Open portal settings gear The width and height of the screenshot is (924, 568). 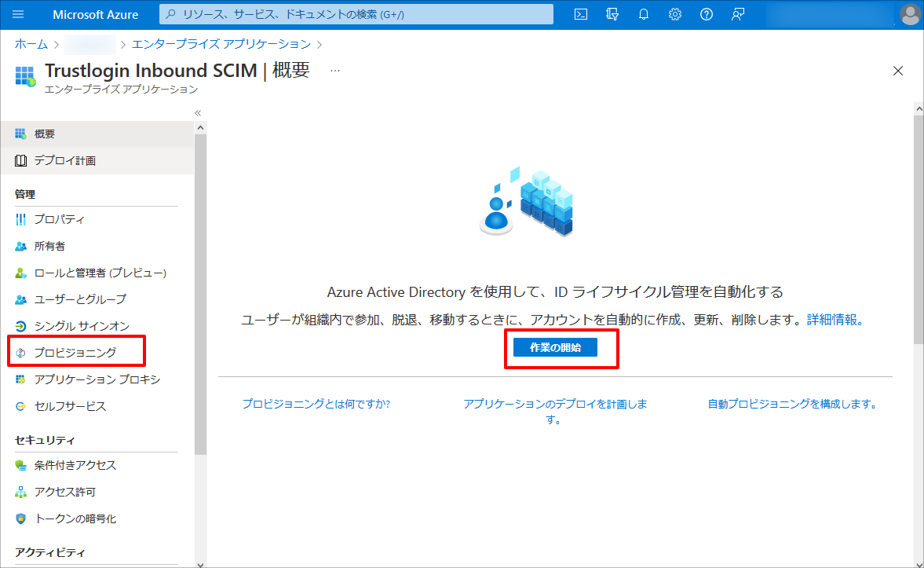674,14
